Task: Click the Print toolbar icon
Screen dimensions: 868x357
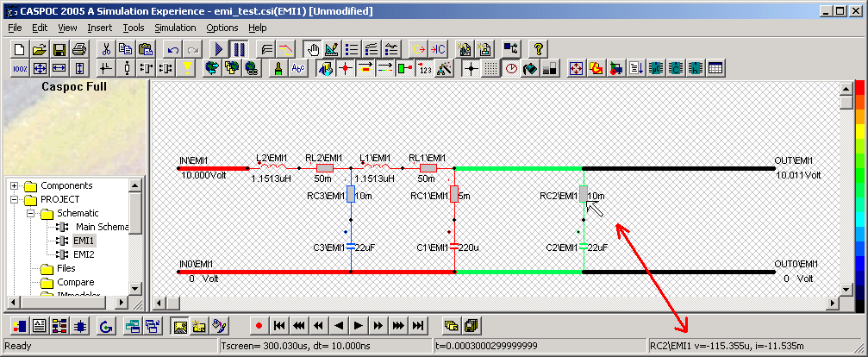Action: (78, 49)
